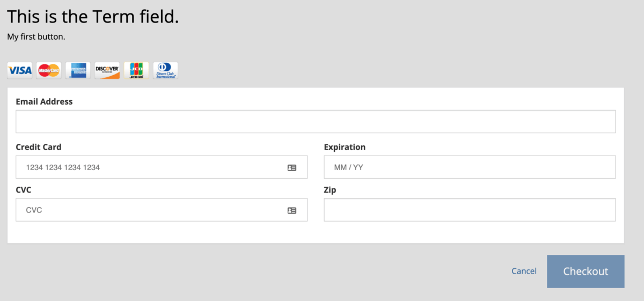This screenshot has width=644, height=301.
Task: Click the American Express card icon
Action: coord(78,70)
